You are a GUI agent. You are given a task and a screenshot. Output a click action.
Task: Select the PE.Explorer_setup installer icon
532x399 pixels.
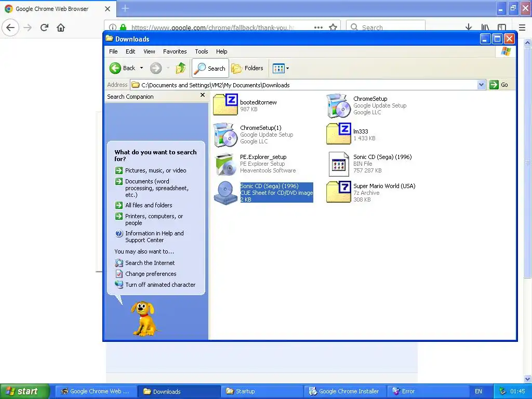point(225,164)
